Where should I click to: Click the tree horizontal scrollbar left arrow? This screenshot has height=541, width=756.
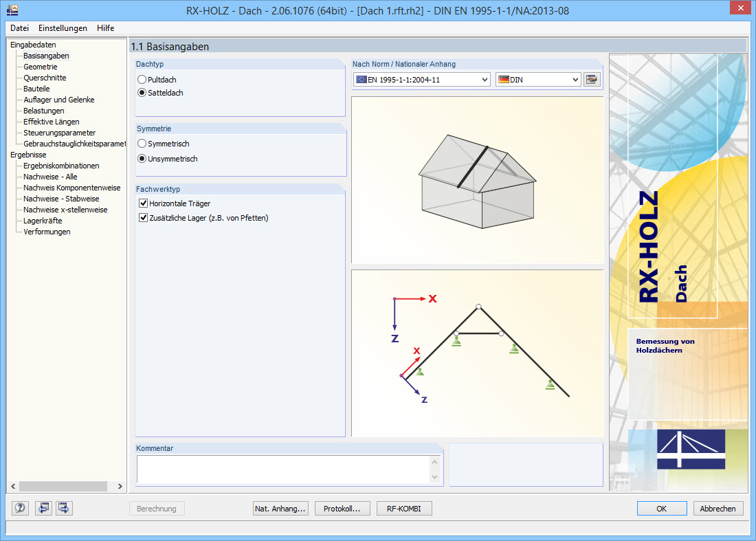click(14, 486)
